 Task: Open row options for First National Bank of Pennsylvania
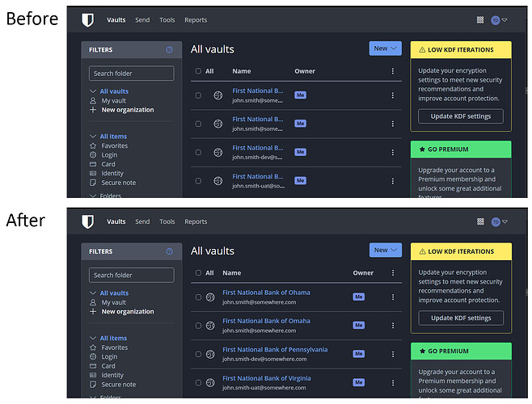393,354
